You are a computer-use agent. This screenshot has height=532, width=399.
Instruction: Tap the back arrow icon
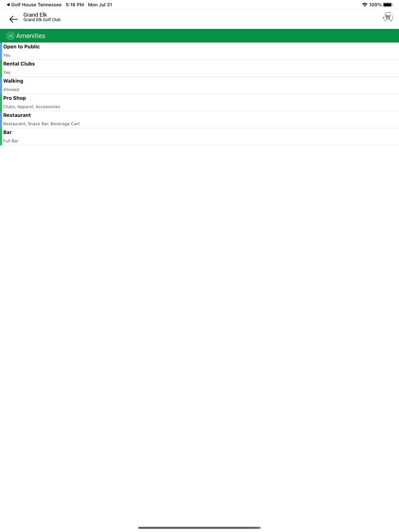coord(14,19)
